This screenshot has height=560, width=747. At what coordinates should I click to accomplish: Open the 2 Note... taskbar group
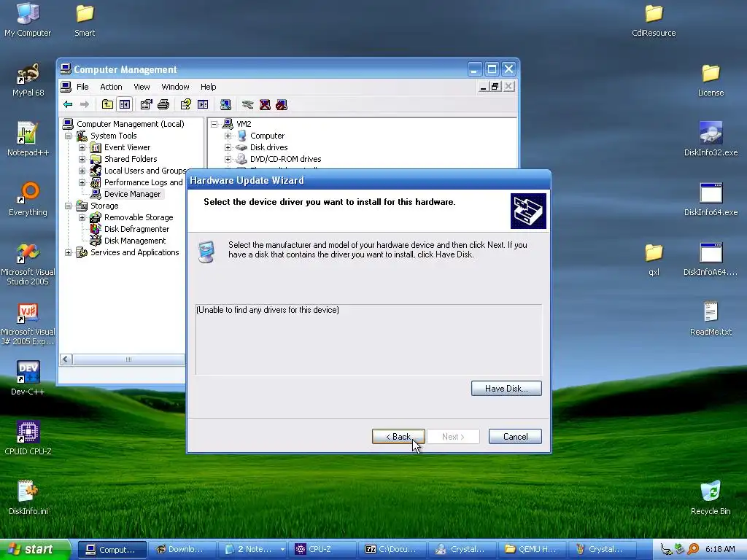254,550
